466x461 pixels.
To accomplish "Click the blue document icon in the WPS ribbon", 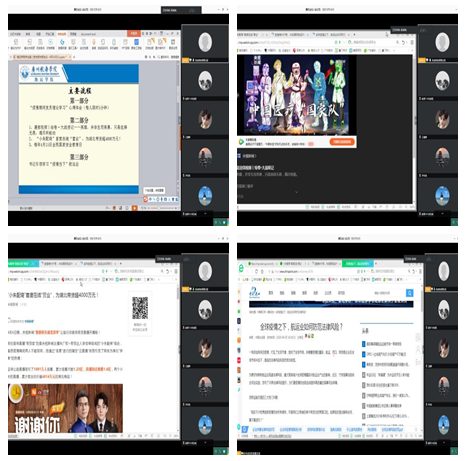I will coord(136,42).
